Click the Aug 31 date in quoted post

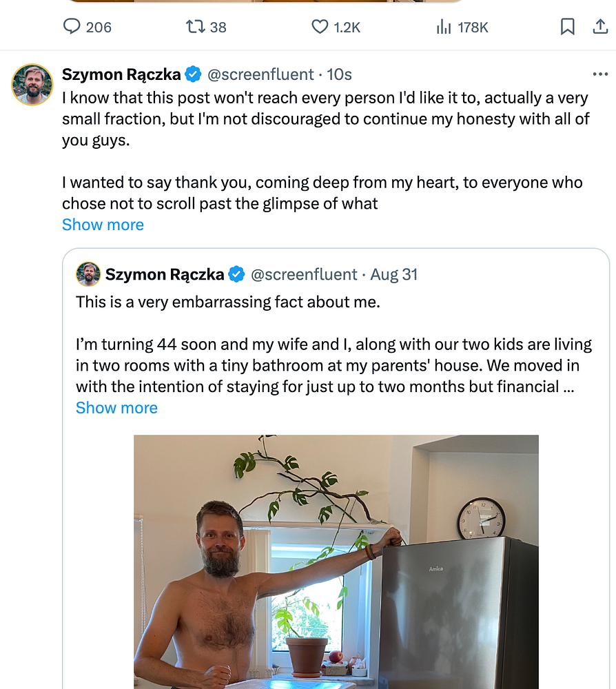pos(394,274)
